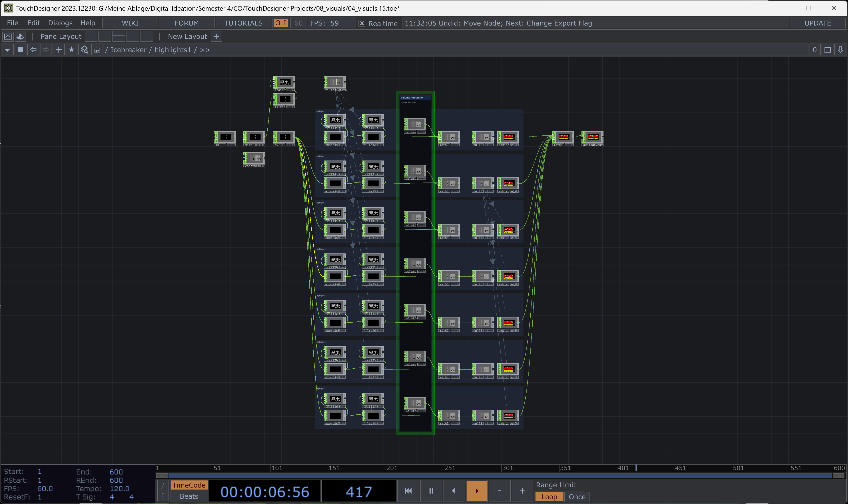Open the TUTORIALS link
This screenshot has height=504, width=848.
243,23
